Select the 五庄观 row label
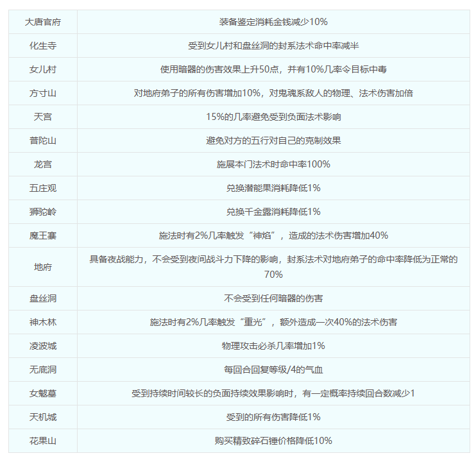 (43, 188)
